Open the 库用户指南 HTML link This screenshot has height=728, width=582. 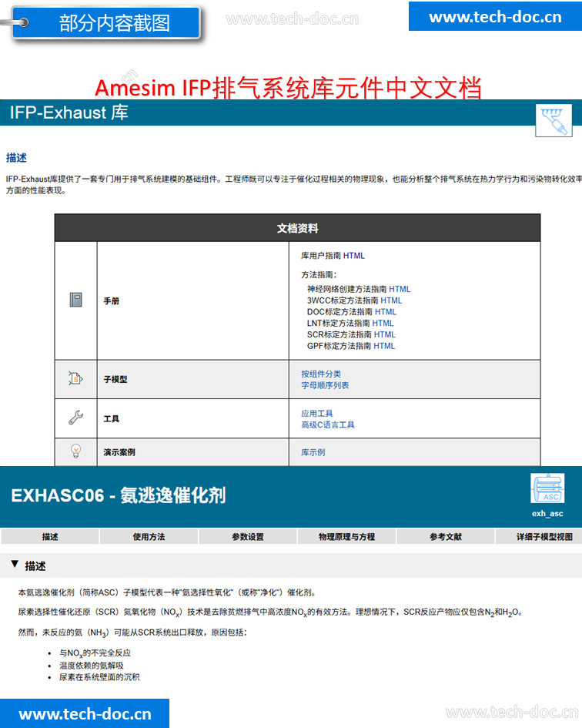353,255
